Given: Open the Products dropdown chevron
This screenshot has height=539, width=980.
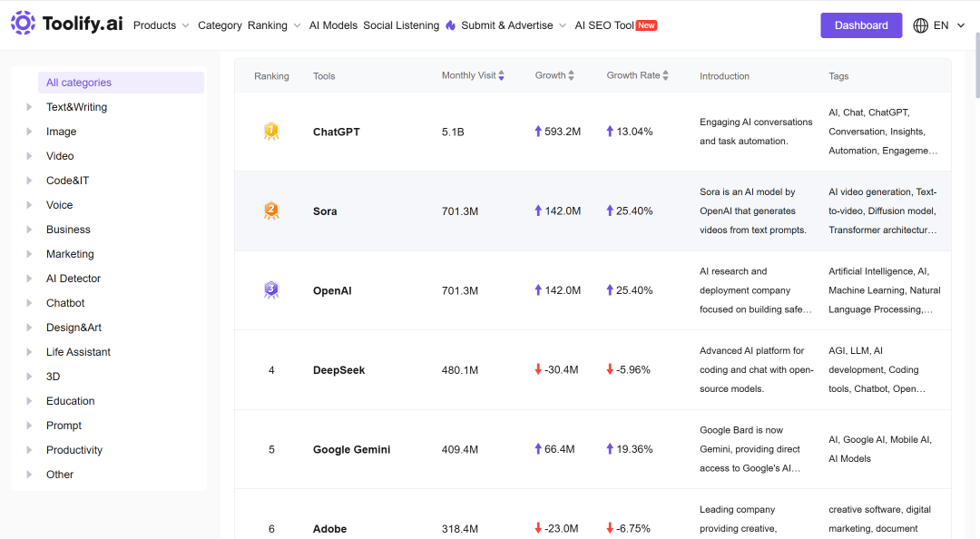Looking at the screenshot, I should (x=186, y=25).
